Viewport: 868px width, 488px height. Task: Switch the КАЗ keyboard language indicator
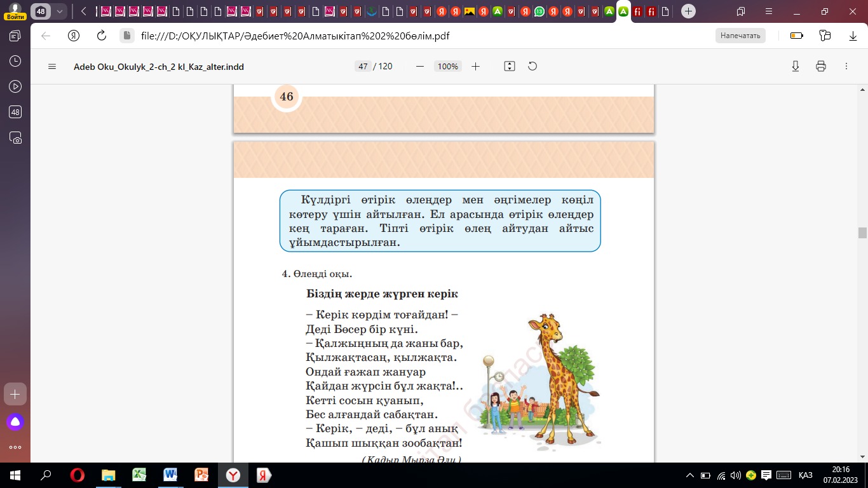806,475
